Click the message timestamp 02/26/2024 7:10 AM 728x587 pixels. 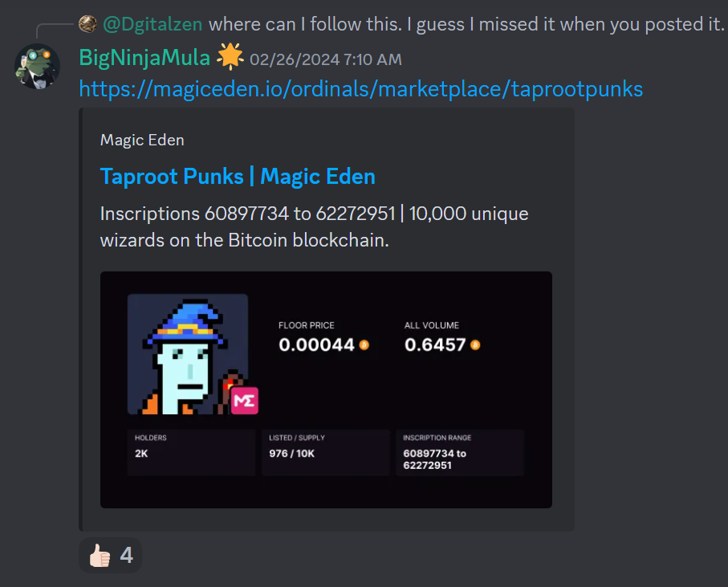pos(325,59)
